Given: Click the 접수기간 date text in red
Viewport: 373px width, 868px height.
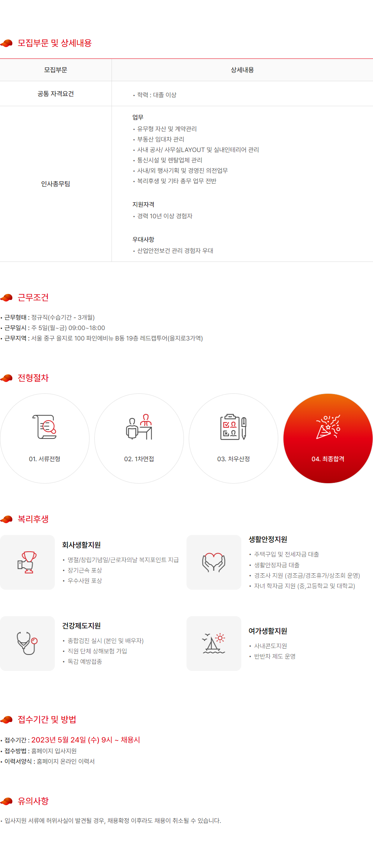Looking at the screenshot, I should coord(85,740).
